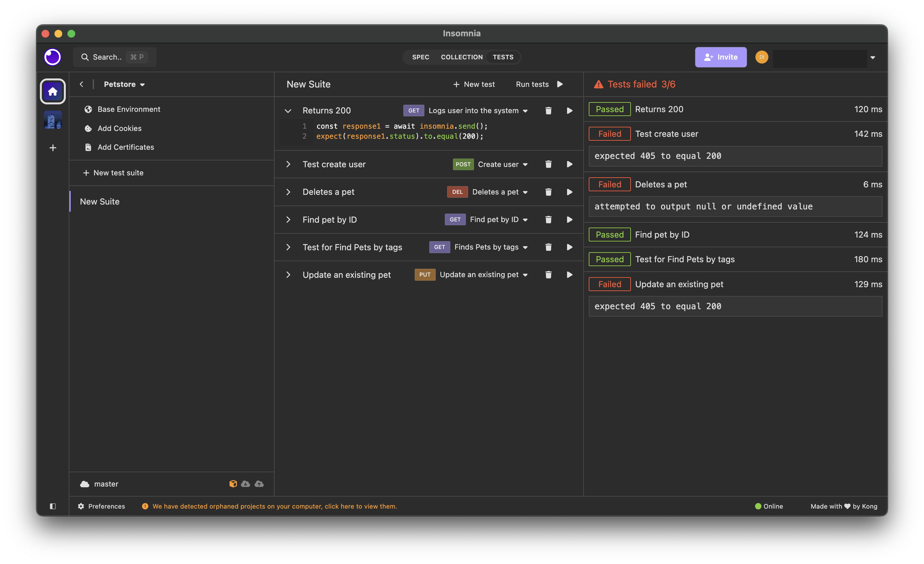The height and width of the screenshot is (564, 924).
Task: Open the building organization icon
Action: pos(53,120)
